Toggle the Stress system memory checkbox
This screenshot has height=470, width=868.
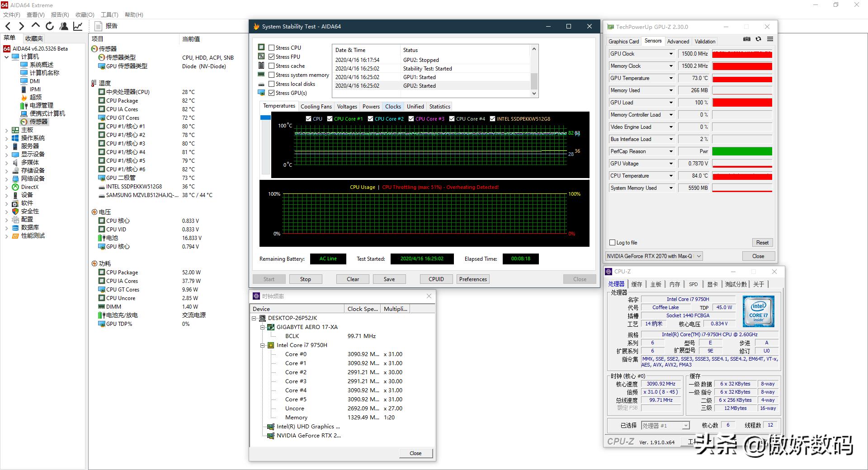(272, 75)
